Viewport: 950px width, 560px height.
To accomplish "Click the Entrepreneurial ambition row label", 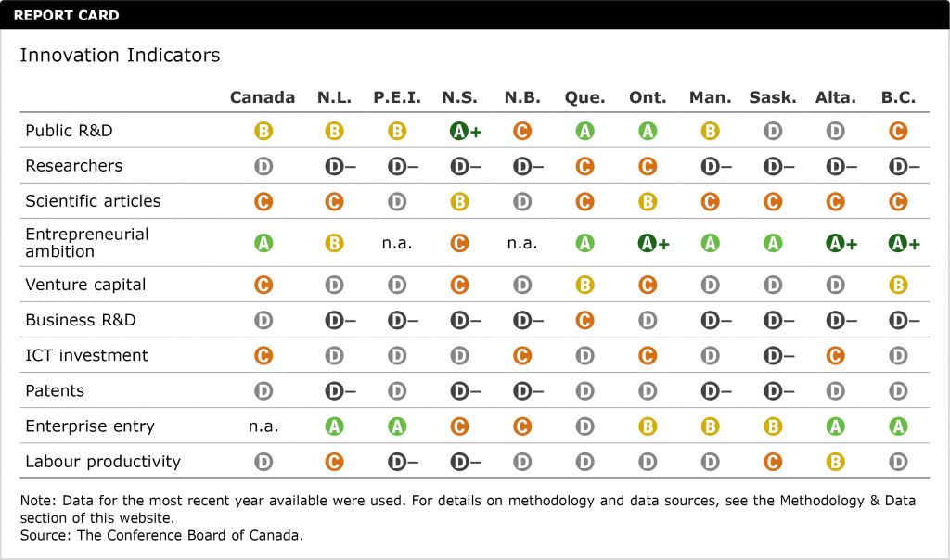I will (87, 243).
